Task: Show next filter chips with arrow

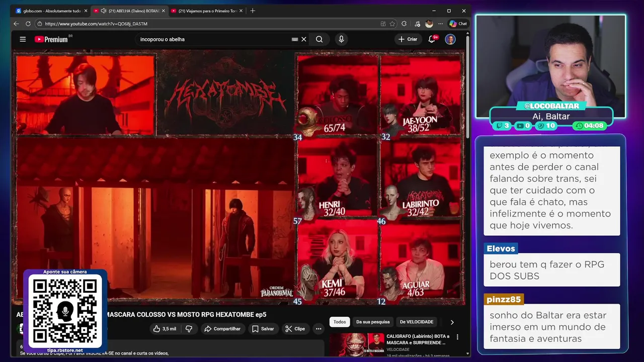Action: tap(452, 322)
